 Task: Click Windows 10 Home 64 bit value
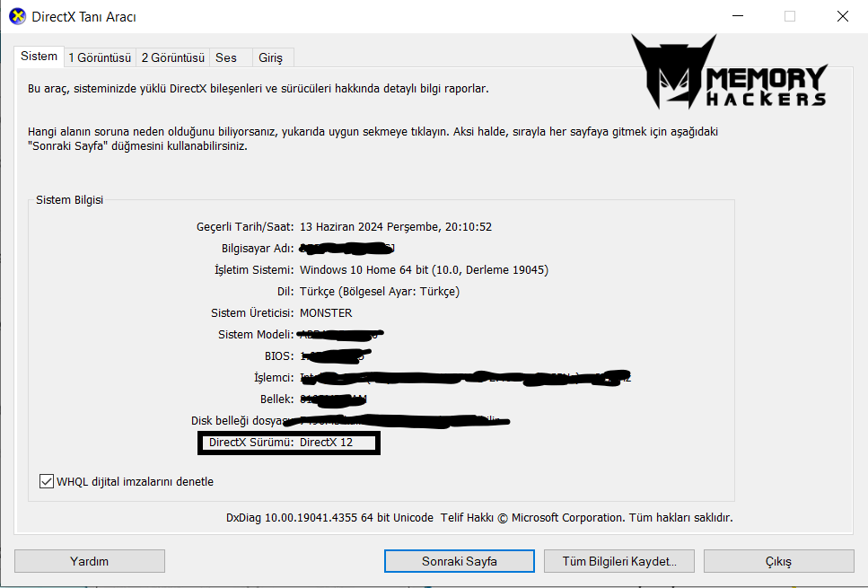424,269
